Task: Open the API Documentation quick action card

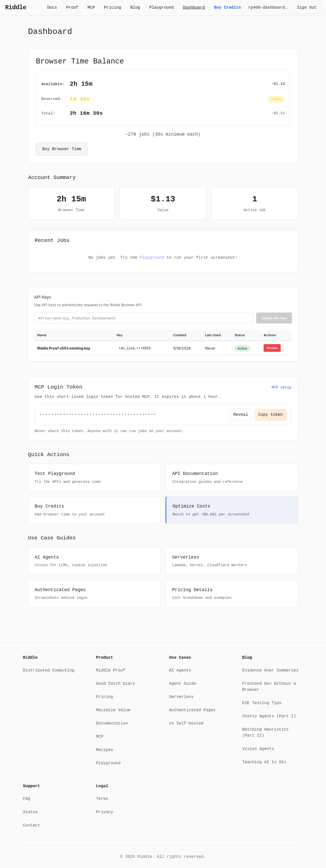Action: [x=232, y=477]
